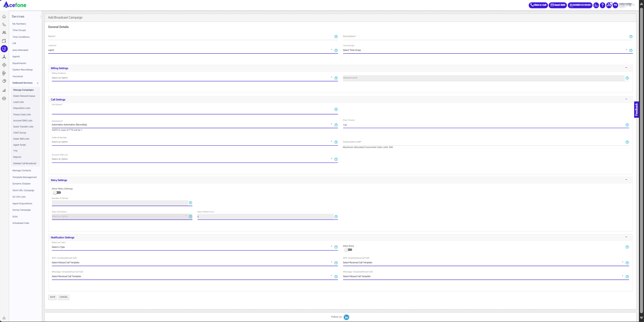644x322 pixels.
Task: Collapse the Notification Settings section
Action: pyautogui.click(x=626, y=237)
